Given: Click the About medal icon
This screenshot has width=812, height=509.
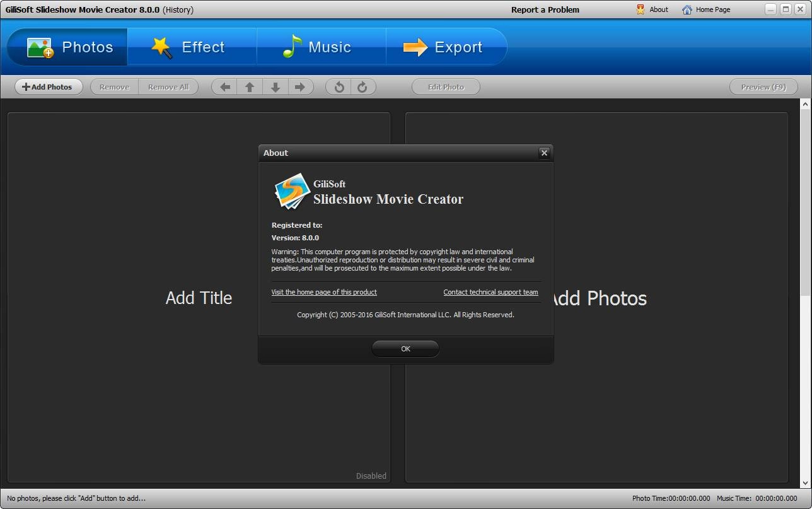Looking at the screenshot, I should [641, 9].
